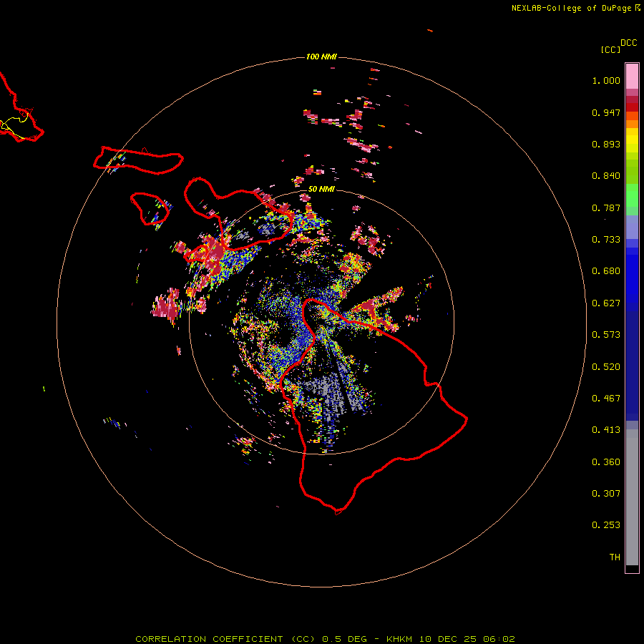Image resolution: width=644 pixels, height=644 pixels.
Task: Click the 0.947 legend value
Action: 606,112
